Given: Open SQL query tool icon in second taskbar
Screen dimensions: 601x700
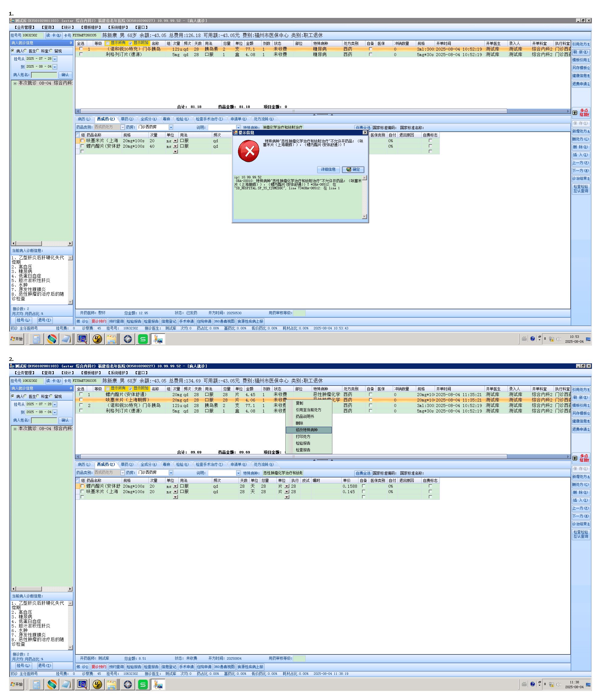Looking at the screenshot, I should click(x=82, y=685).
